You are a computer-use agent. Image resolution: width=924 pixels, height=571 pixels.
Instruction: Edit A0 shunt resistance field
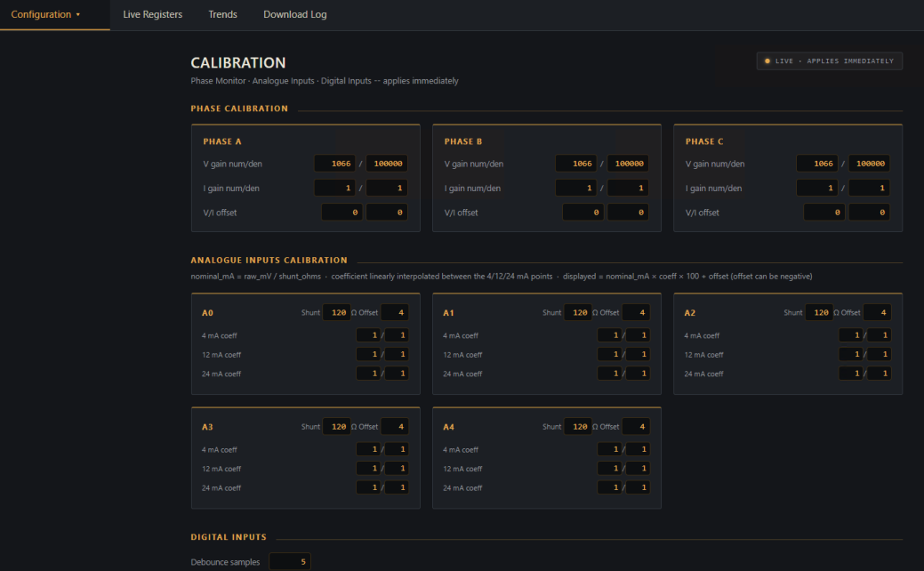click(x=336, y=312)
